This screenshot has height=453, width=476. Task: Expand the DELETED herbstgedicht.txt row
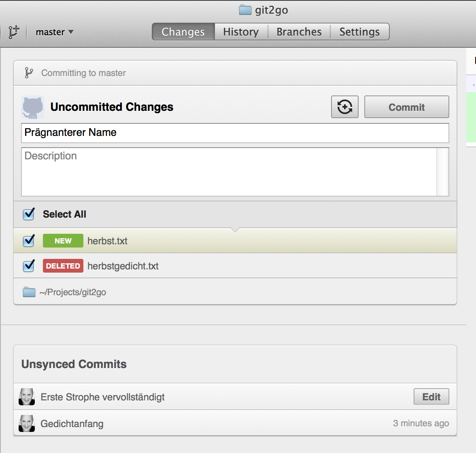click(x=235, y=266)
